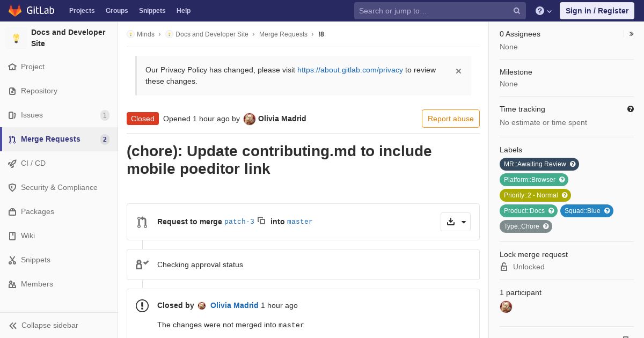Click the GitLab fox logo
Screen dimensions: 644x338
click(x=15, y=10)
